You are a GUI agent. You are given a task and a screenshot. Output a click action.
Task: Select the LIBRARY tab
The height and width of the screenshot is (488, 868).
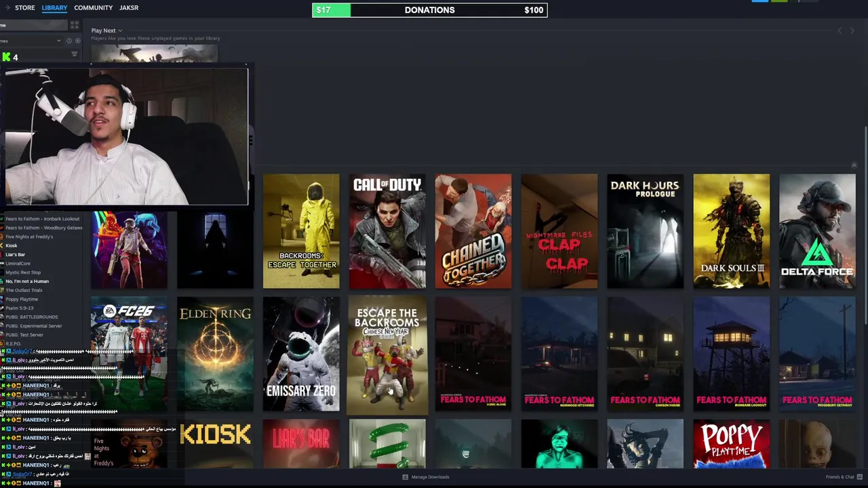click(x=54, y=7)
